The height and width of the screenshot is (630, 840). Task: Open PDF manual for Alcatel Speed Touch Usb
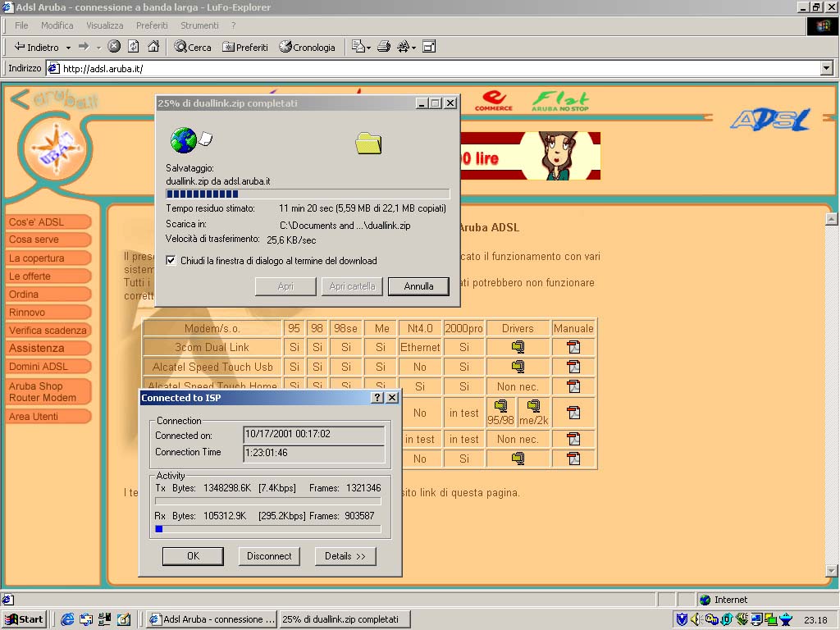573,367
